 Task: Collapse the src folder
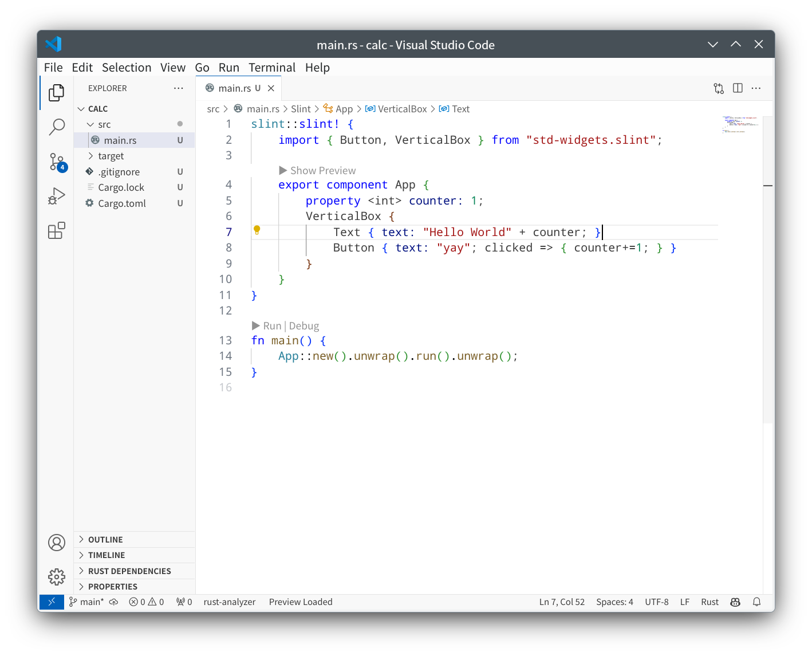click(90, 124)
